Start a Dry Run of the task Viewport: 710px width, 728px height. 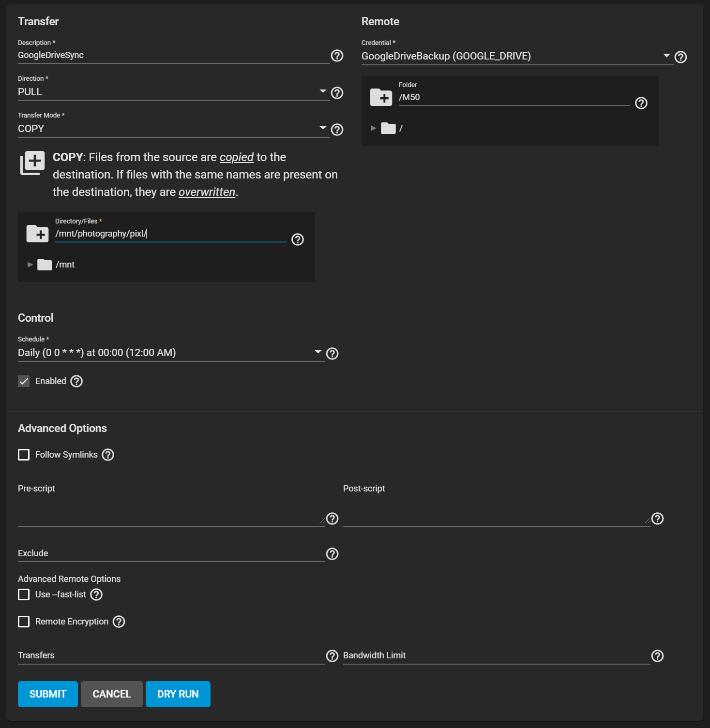coord(178,694)
